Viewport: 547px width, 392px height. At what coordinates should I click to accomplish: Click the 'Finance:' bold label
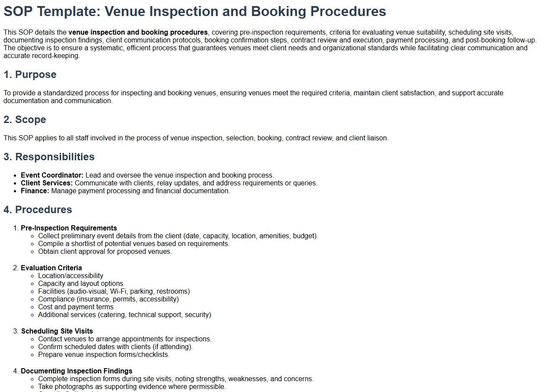[x=35, y=191]
